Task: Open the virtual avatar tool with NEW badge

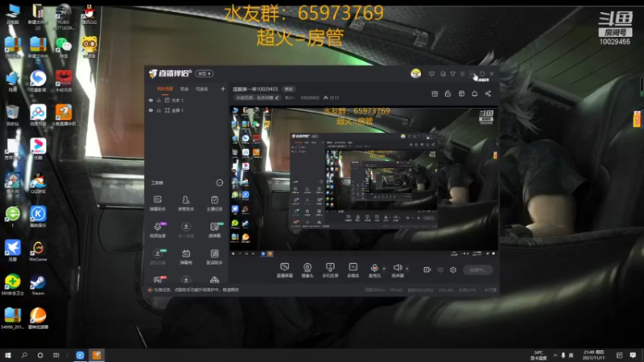Action: click(x=158, y=257)
